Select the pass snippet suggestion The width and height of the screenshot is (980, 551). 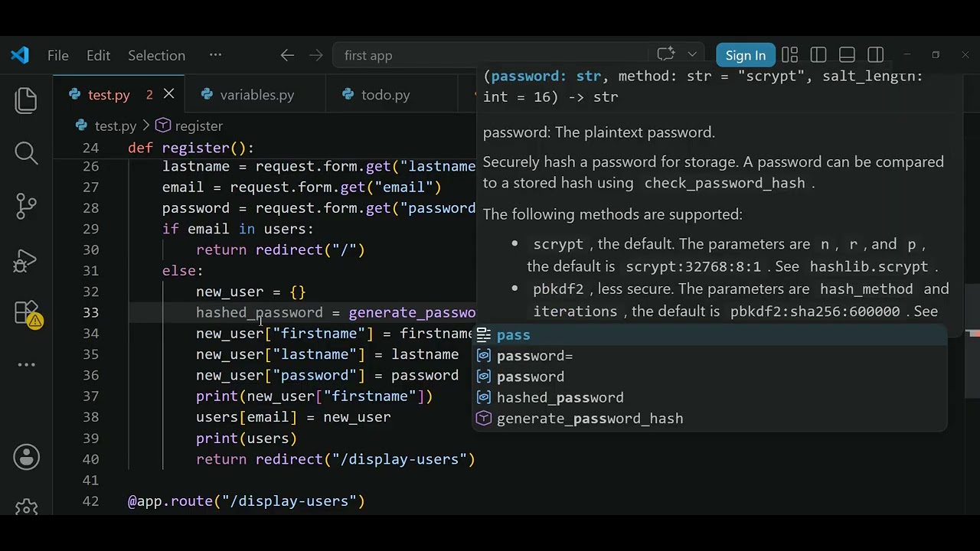click(x=708, y=335)
